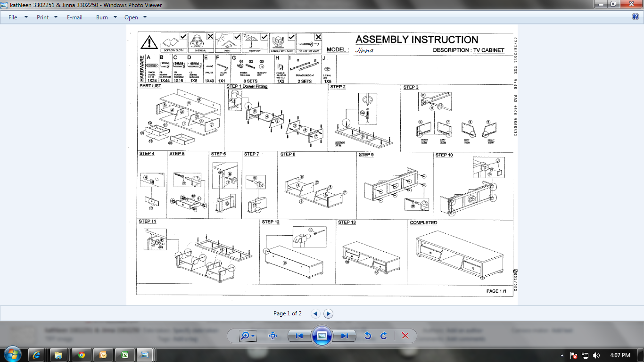Go to next image in viewer
The width and height of the screenshot is (644, 362).
345,336
